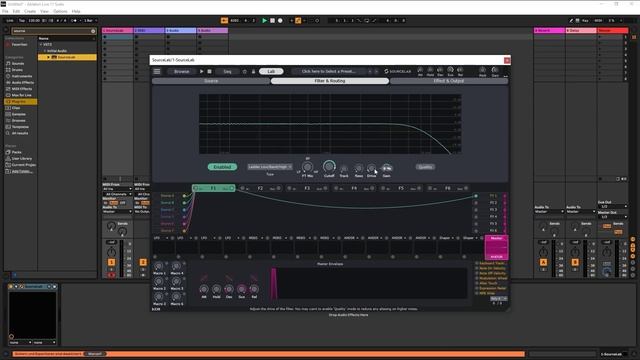Click the Link button in Ableton
This screenshot has height=360, width=640.
pyautogui.click(x=10, y=20)
